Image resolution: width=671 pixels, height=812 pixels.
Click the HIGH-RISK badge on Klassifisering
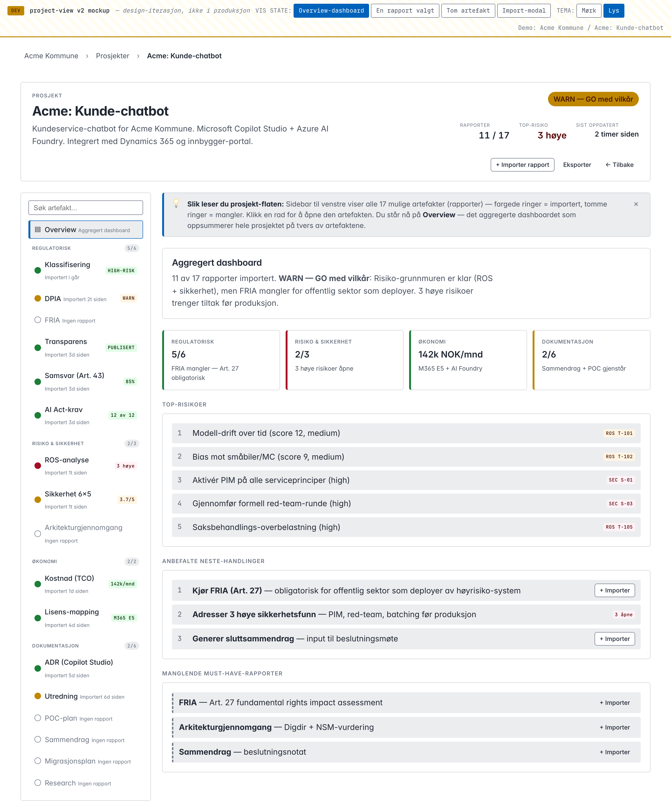coord(121,271)
